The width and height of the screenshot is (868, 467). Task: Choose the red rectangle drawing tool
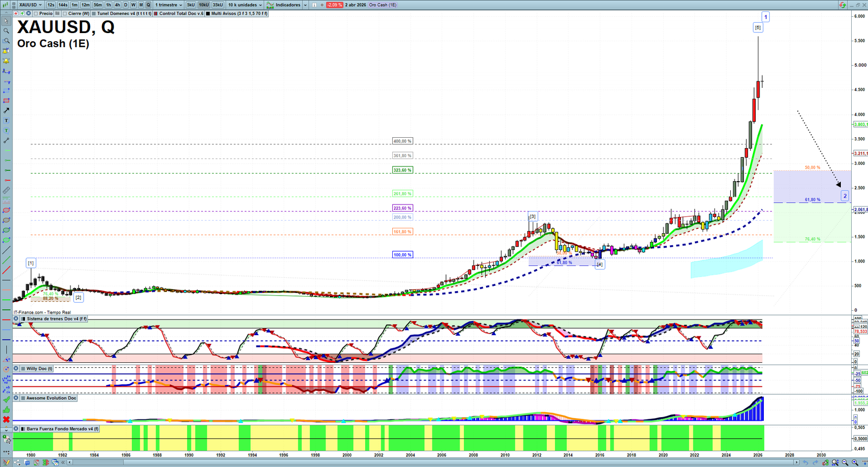(7, 101)
